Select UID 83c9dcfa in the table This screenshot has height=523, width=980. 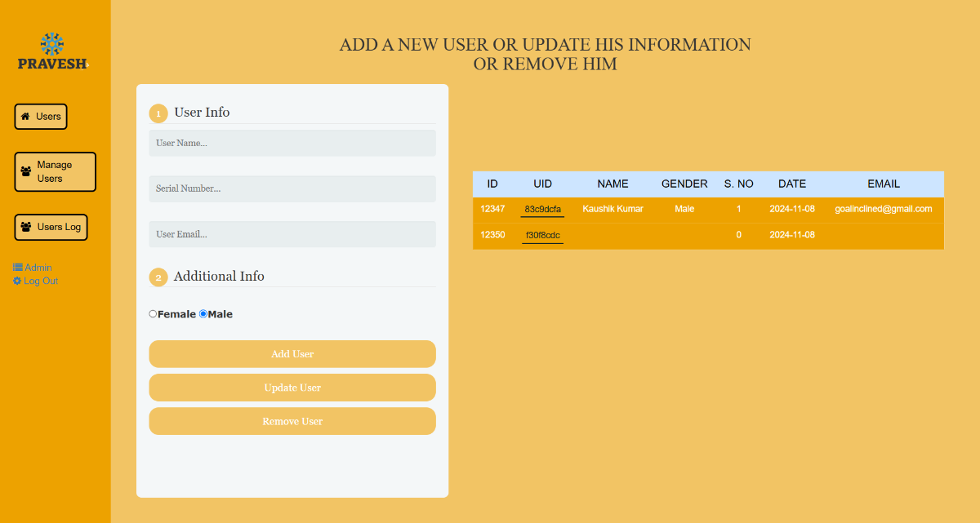tap(542, 210)
